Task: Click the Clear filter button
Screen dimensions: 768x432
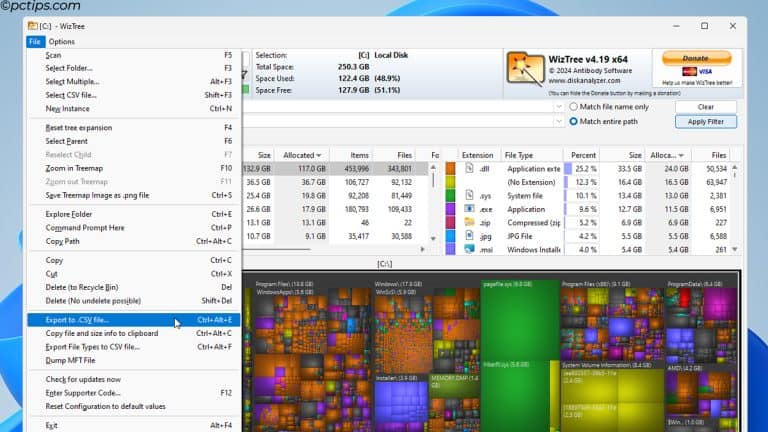Action: pyautogui.click(x=705, y=107)
